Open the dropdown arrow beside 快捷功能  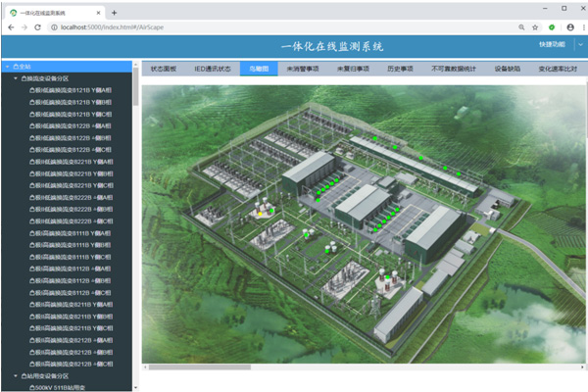coord(580,45)
